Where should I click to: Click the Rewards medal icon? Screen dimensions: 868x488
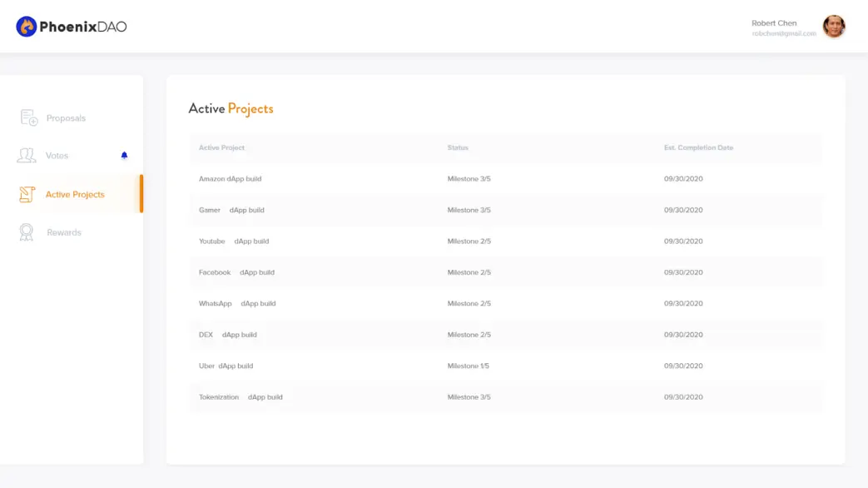coord(26,232)
